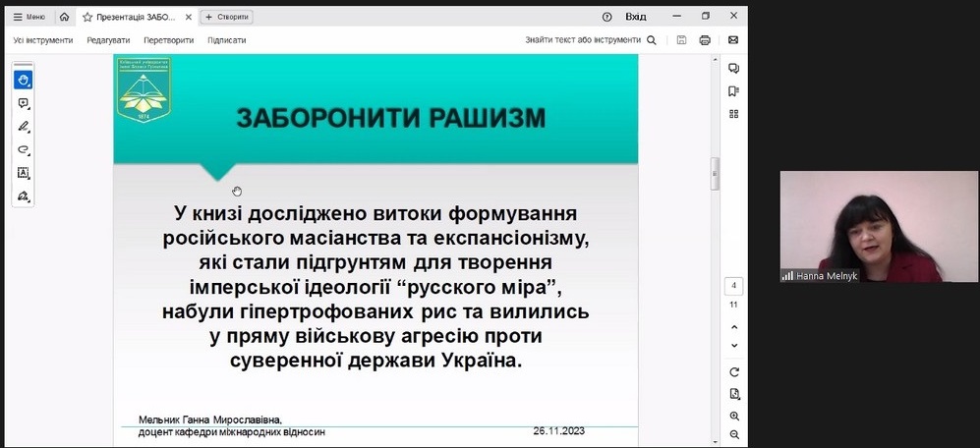This screenshot has width=980, height=448.
Task: Click the current page number field
Action: (733, 287)
